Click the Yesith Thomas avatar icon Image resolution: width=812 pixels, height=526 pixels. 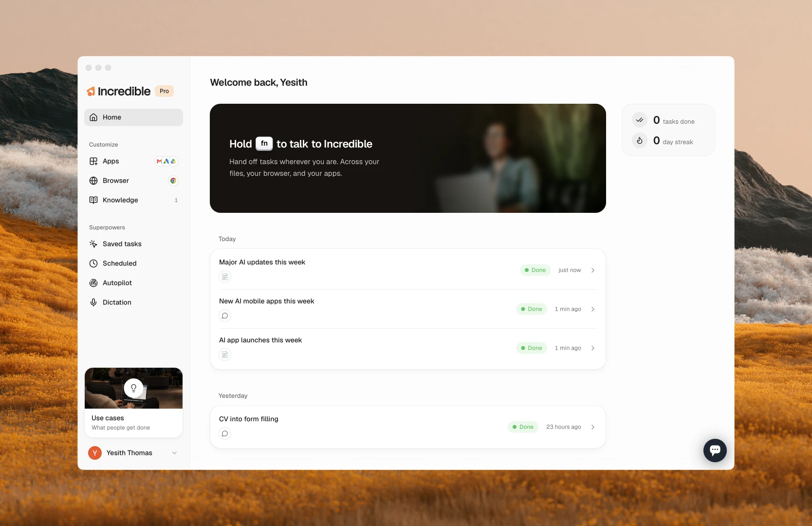[95, 453]
